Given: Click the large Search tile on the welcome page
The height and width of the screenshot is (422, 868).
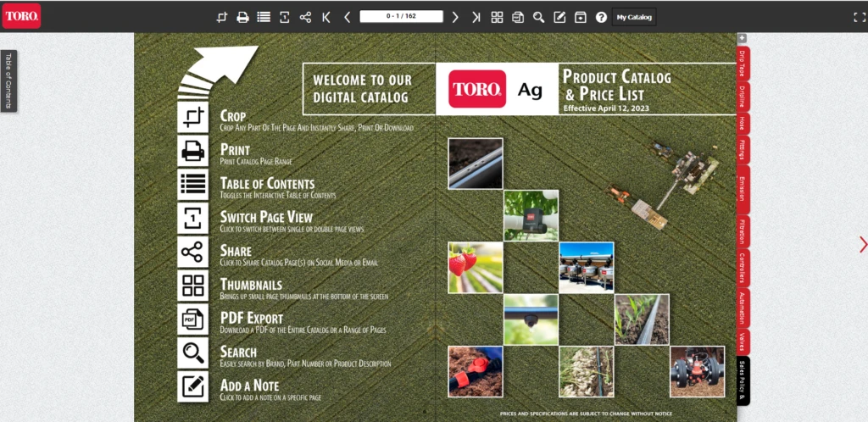Looking at the screenshot, I should click(x=192, y=353).
